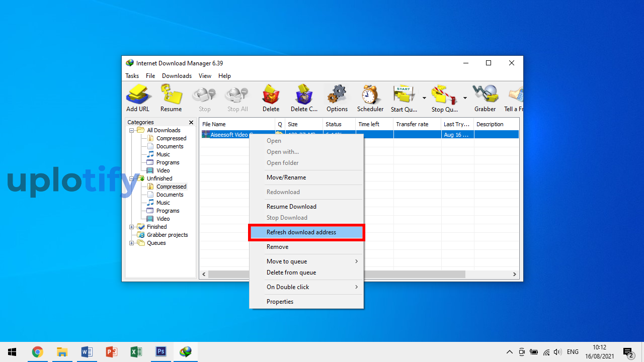Choose Resume Download in context menu

click(306, 207)
